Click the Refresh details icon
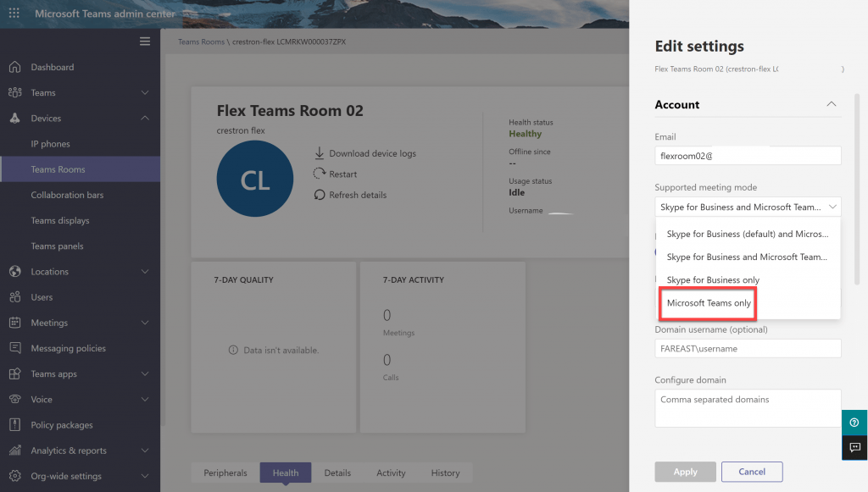The width and height of the screenshot is (868, 492). click(x=320, y=195)
